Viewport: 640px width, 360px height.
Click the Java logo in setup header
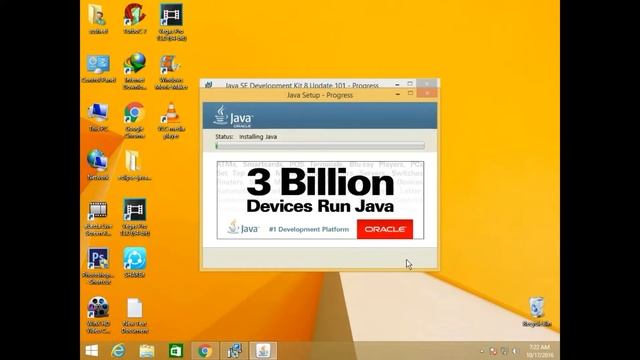coord(233,116)
